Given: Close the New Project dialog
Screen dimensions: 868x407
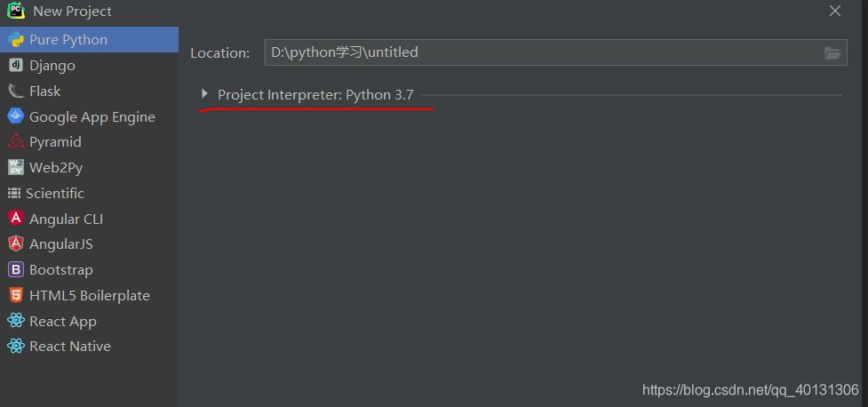Looking at the screenshot, I should point(834,12).
